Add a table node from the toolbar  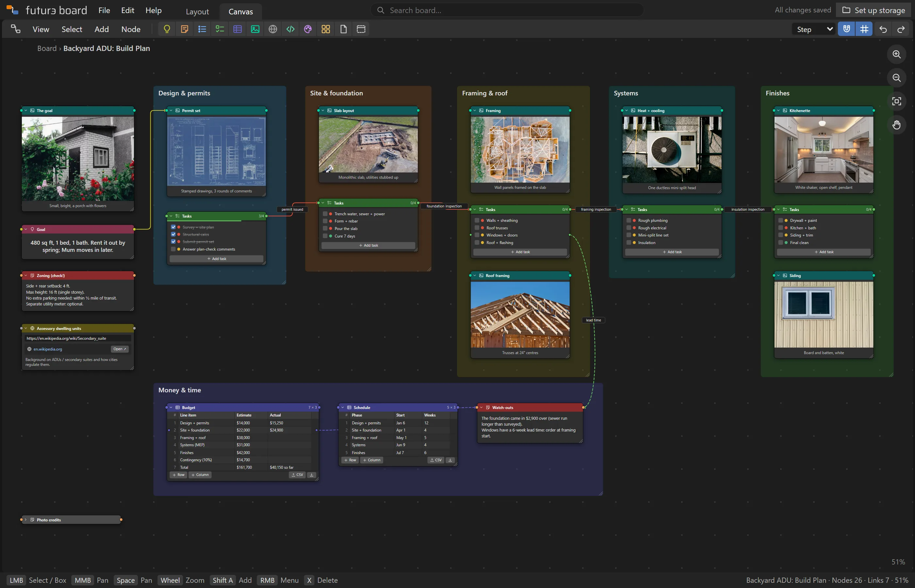pyautogui.click(x=238, y=29)
